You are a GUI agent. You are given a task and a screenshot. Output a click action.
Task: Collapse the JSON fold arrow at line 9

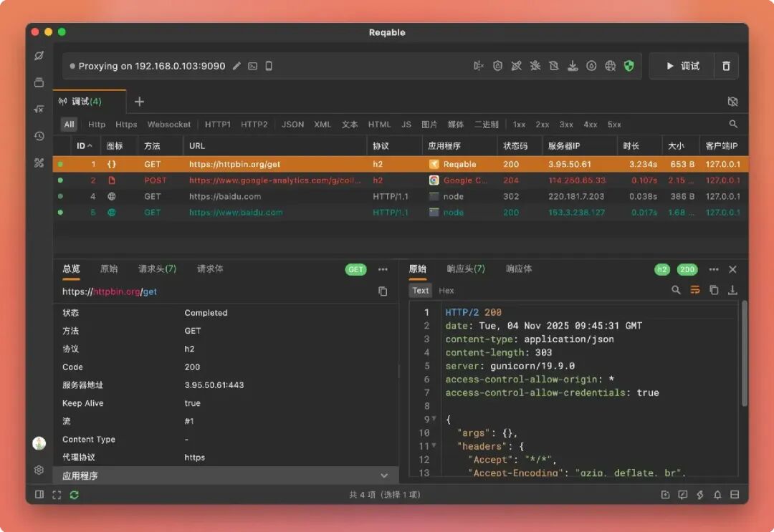(434, 419)
